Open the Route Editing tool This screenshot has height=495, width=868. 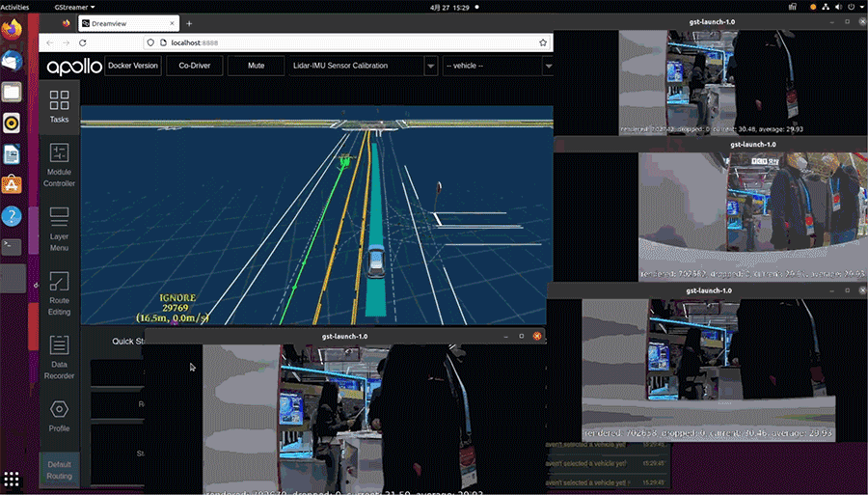(59, 293)
